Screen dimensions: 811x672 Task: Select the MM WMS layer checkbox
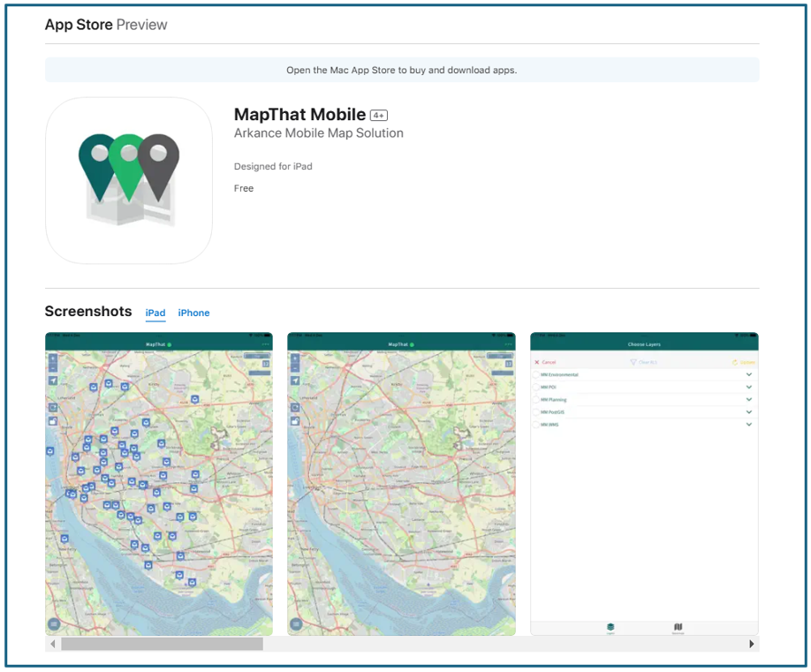(535, 425)
